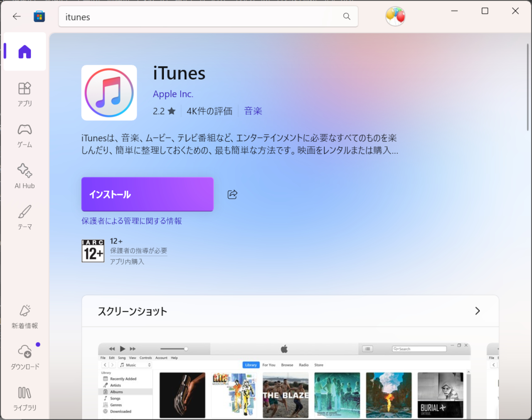
Task: Click the iTunes app title
Action: click(179, 74)
